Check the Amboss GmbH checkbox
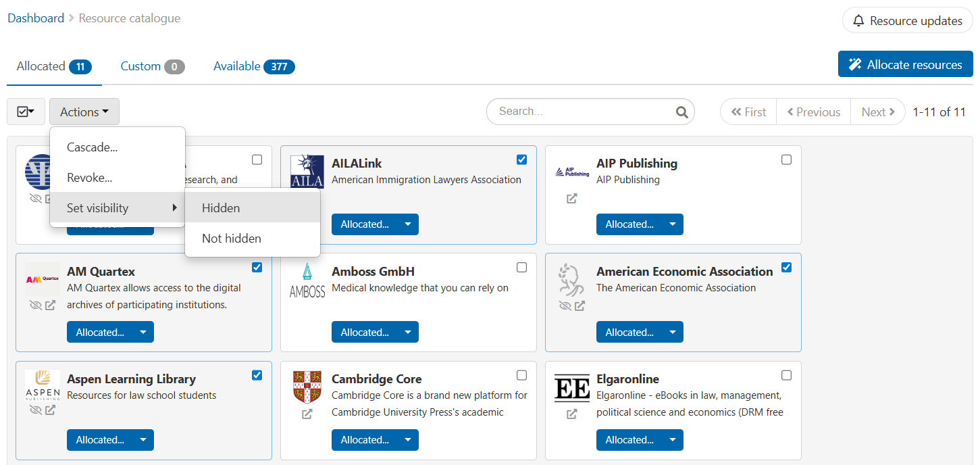980x465 pixels. pyautogui.click(x=521, y=267)
